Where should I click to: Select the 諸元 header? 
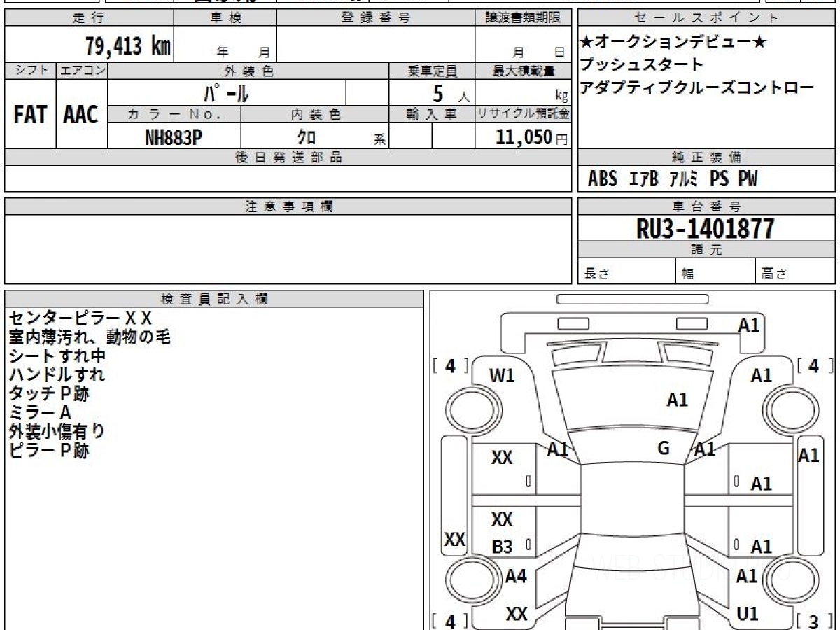[706, 250]
